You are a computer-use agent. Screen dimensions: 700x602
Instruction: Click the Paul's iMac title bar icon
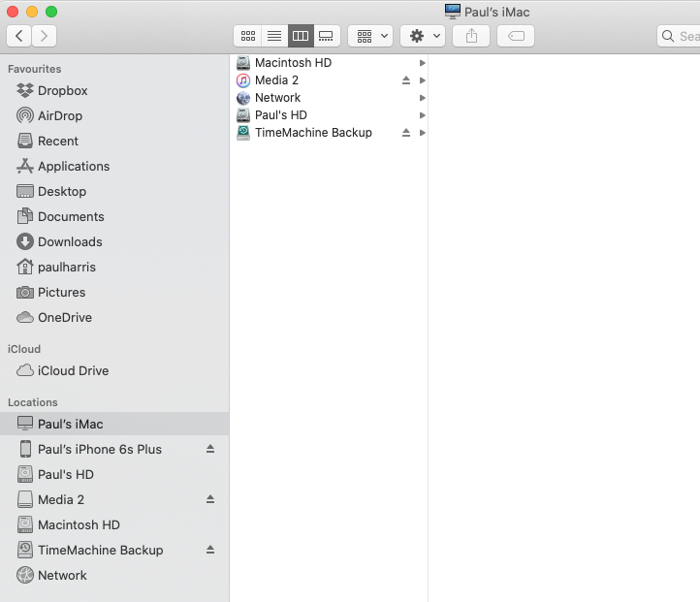(452, 12)
